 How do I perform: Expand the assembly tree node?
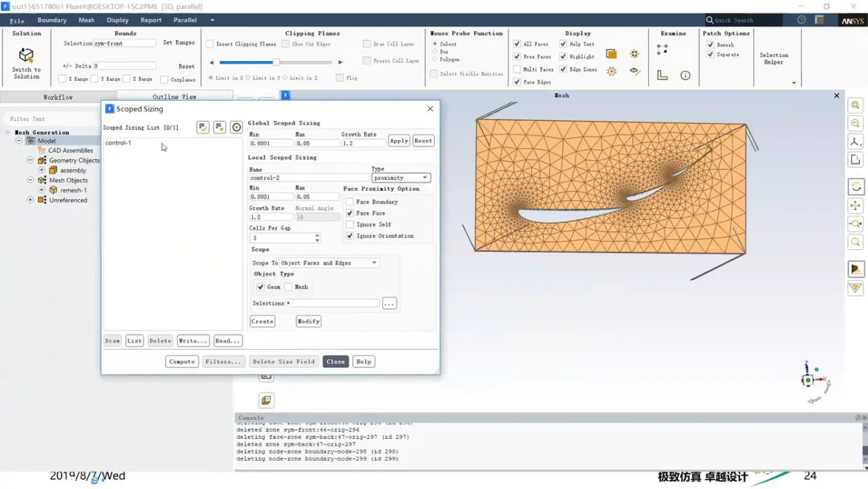(42, 170)
